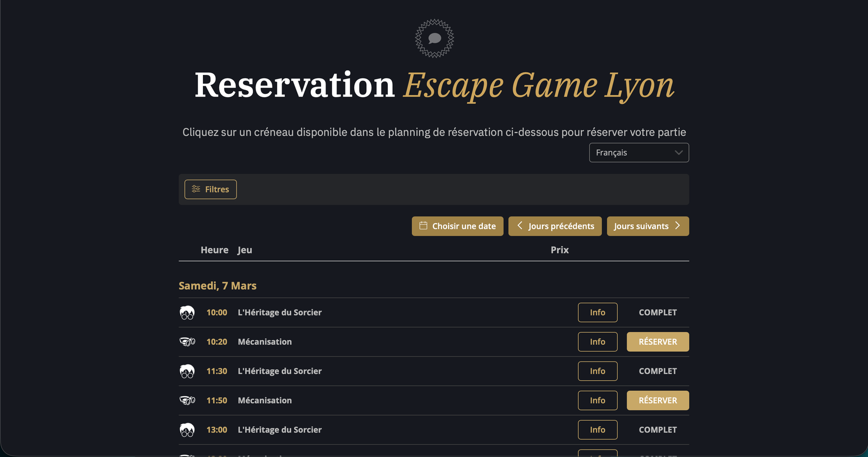The height and width of the screenshot is (457, 868).
Task: Open the Choisir une date picker
Action: point(457,226)
